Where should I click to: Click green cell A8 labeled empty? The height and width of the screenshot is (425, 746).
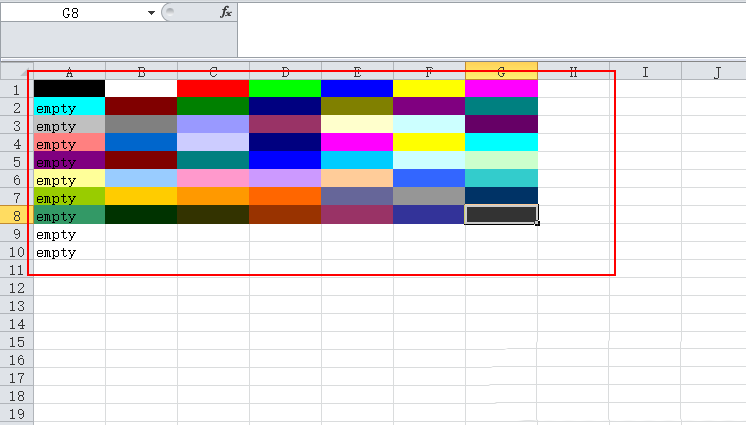coord(69,215)
